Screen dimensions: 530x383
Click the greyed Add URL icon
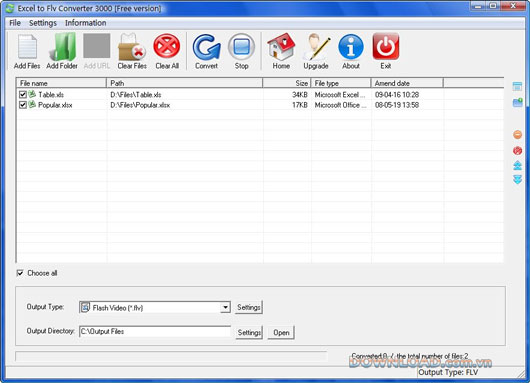(97, 46)
